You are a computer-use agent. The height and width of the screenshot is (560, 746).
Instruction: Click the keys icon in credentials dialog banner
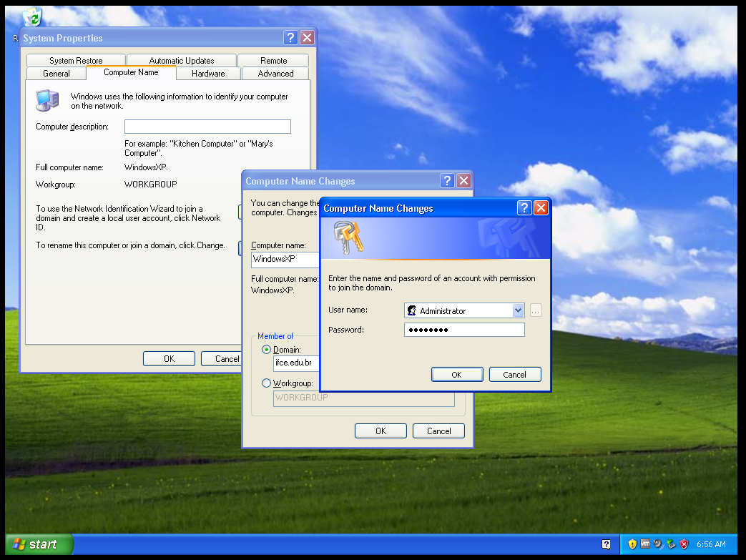click(348, 238)
